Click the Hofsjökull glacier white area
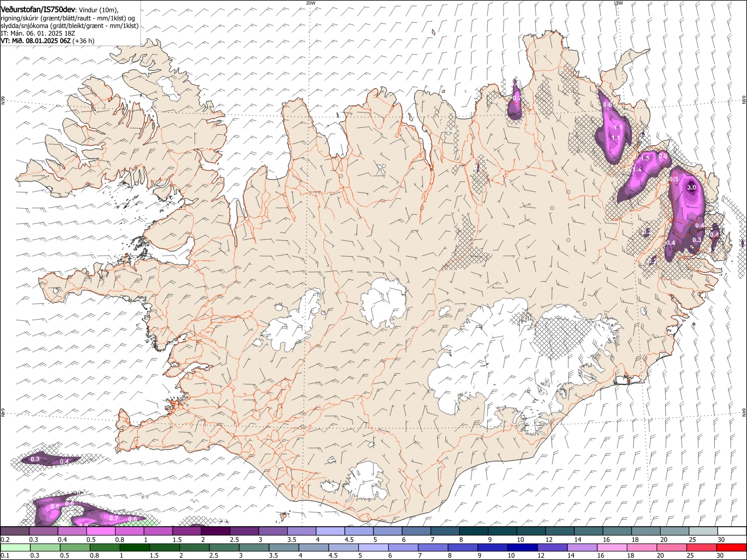Viewport: 747px width, 560px height. [383, 301]
